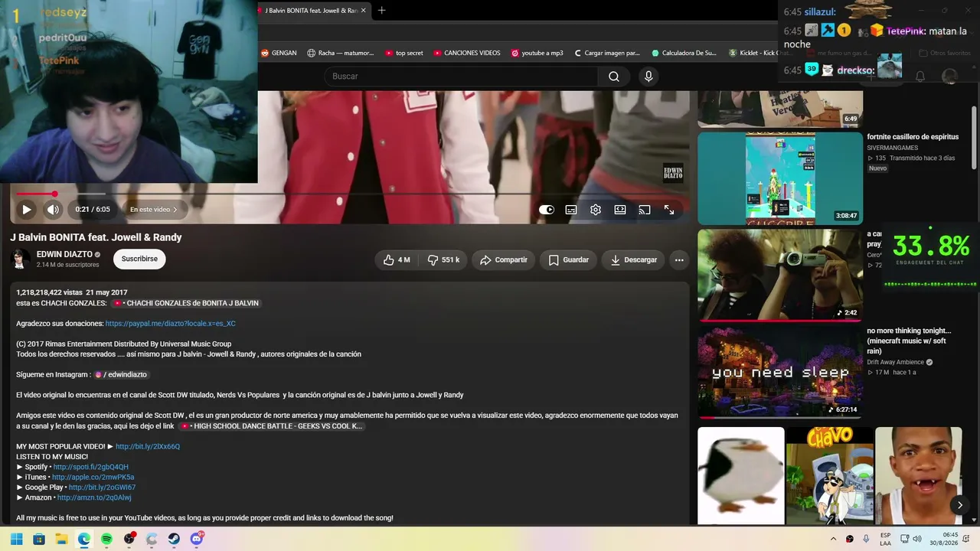This screenshot has width=980, height=551.
Task: Open Spotify from the taskbar
Action: pos(106,539)
